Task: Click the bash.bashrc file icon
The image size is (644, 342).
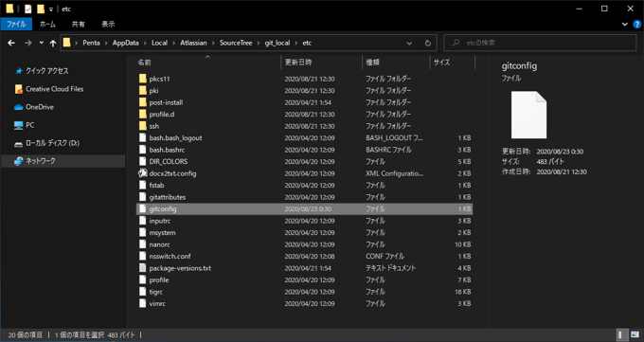Action: coord(142,150)
